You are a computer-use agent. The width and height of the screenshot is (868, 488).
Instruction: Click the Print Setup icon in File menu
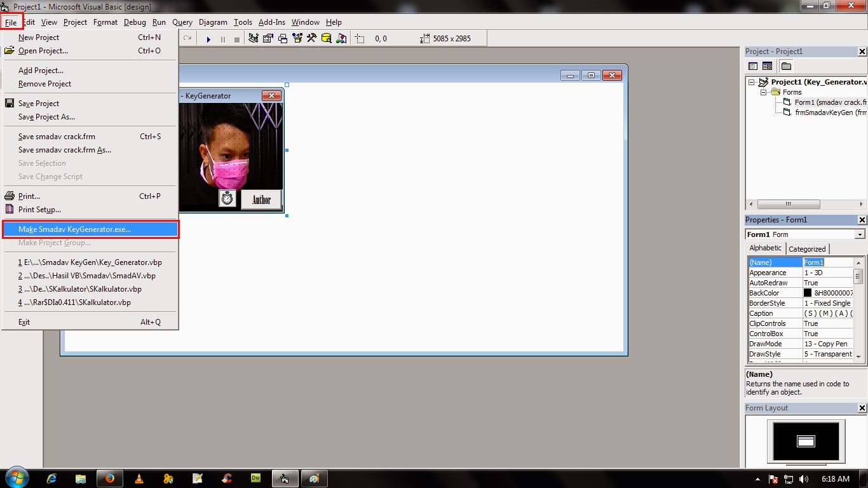point(10,210)
